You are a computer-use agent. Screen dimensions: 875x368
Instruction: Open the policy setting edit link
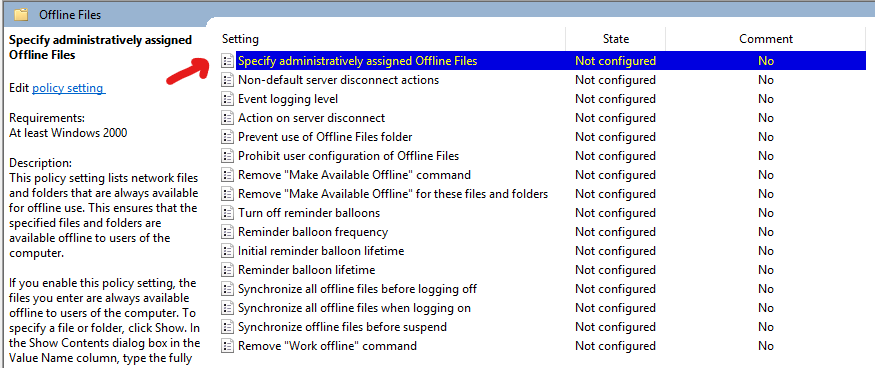tap(68, 88)
